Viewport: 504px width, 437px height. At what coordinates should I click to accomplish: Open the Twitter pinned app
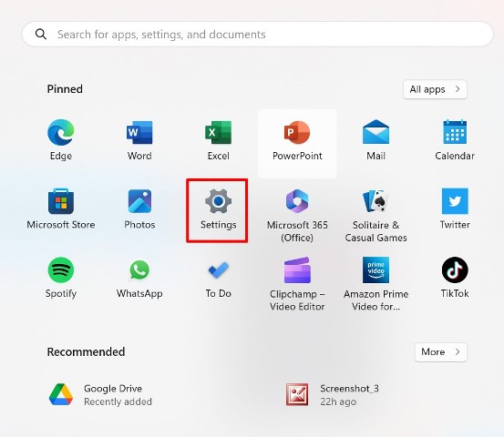(455, 201)
